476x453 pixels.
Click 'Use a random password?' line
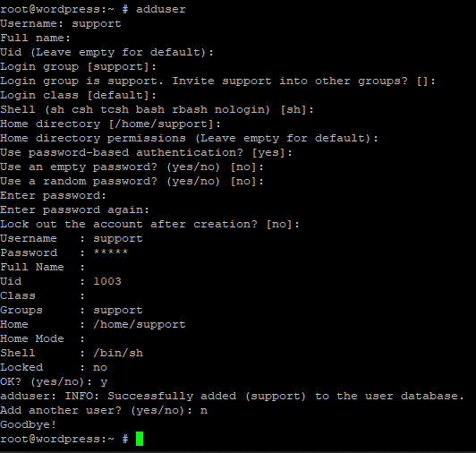pyautogui.click(x=132, y=182)
